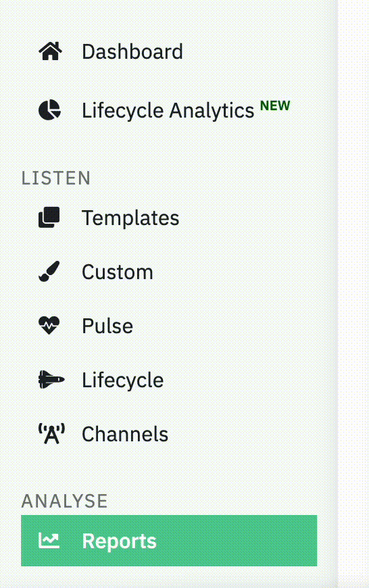Click the Pulse heartbeat icon
The height and width of the screenshot is (588, 369).
click(49, 326)
